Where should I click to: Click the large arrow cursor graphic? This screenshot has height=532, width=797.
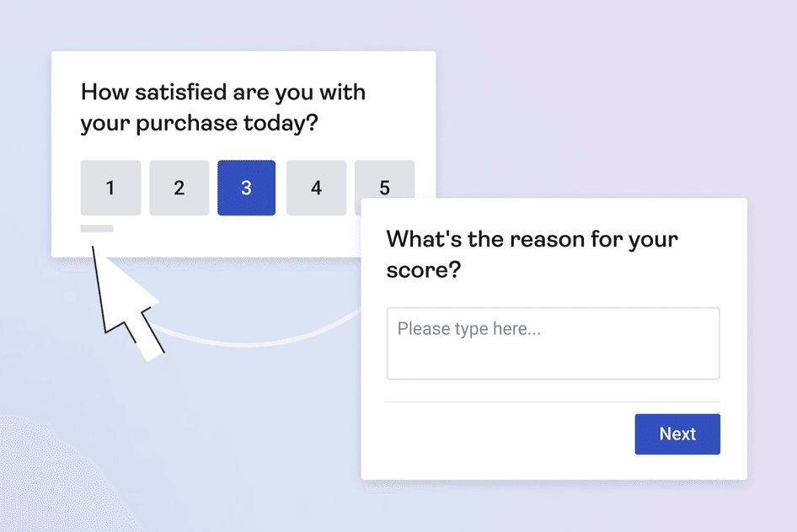click(125, 305)
